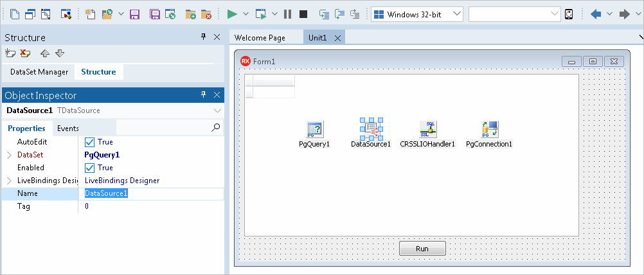Select the Structure tab
Screen dimensions: 644x275
click(x=98, y=72)
